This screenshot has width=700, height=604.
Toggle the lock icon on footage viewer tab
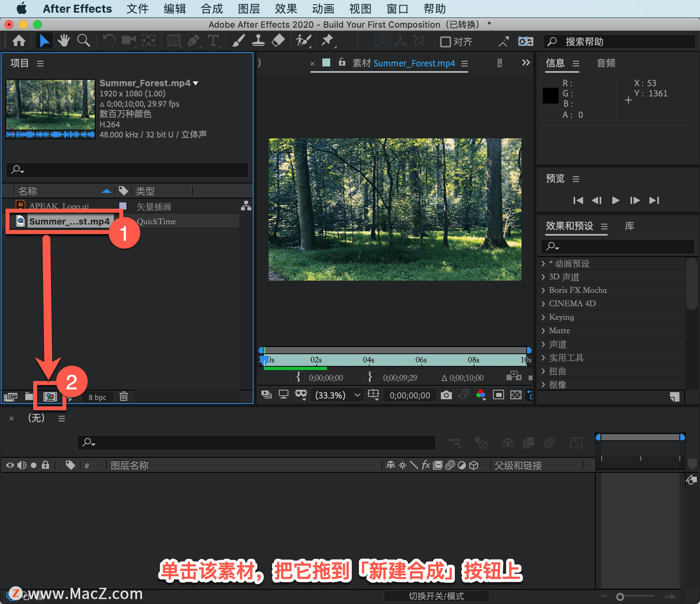[x=342, y=62]
